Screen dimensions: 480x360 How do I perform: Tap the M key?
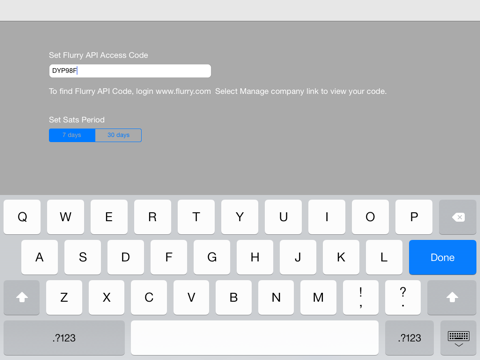318,297
